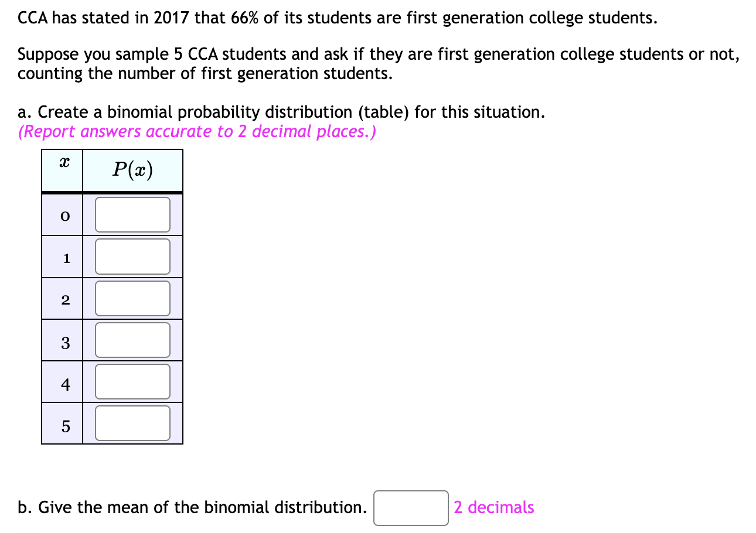The image size is (756, 533).
Task: Click the part a question heading
Action: pyautogui.click(x=281, y=112)
